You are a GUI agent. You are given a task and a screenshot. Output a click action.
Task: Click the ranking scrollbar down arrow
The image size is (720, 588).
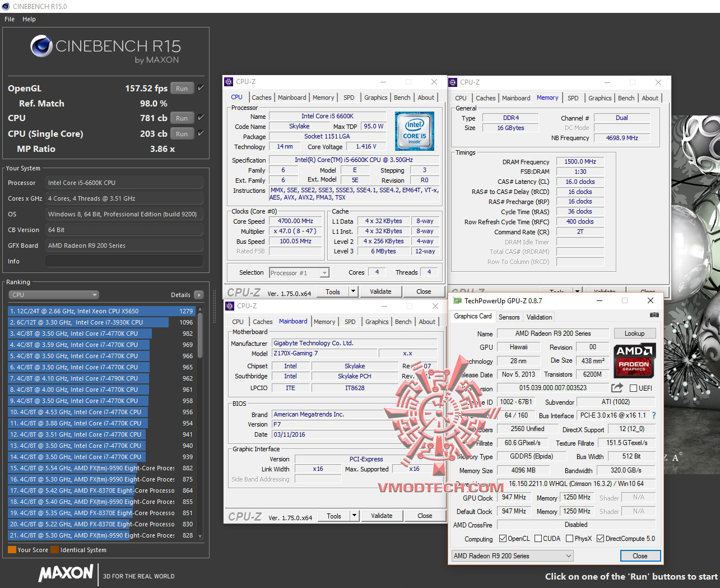(201, 537)
